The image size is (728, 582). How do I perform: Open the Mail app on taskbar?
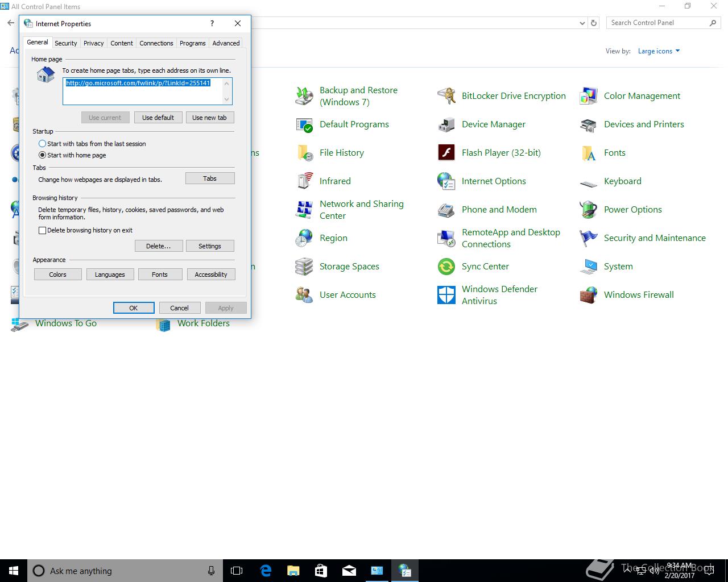click(349, 571)
